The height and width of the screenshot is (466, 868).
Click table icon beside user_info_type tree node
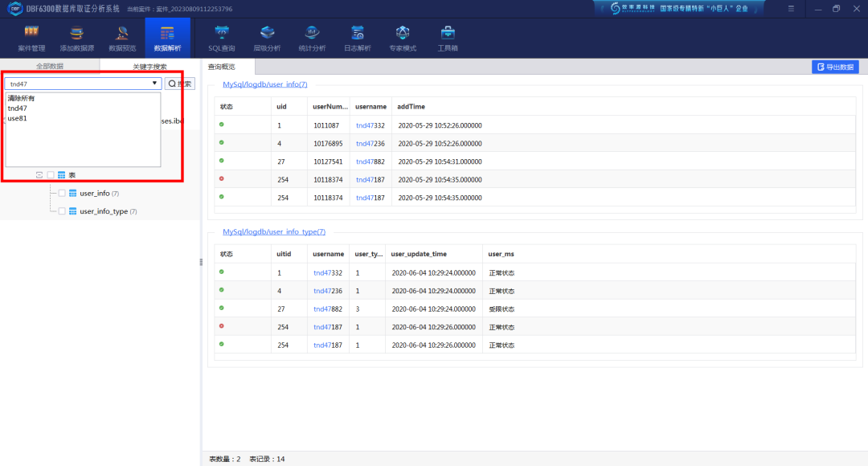pyautogui.click(x=72, y=211)
